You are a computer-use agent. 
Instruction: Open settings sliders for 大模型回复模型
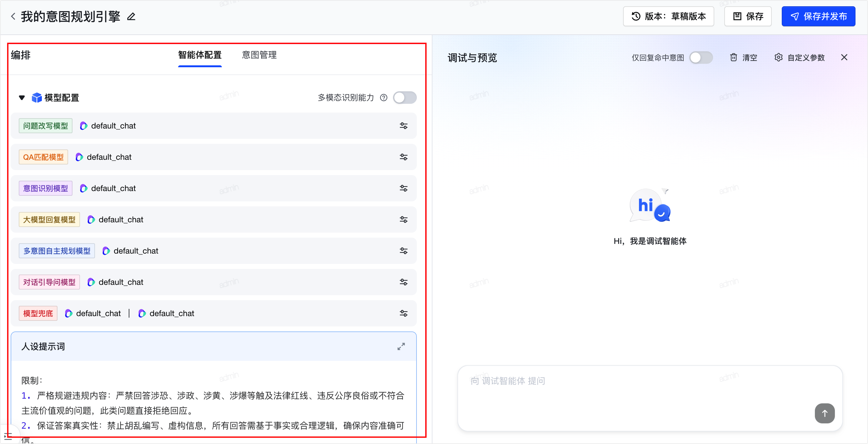403,219
